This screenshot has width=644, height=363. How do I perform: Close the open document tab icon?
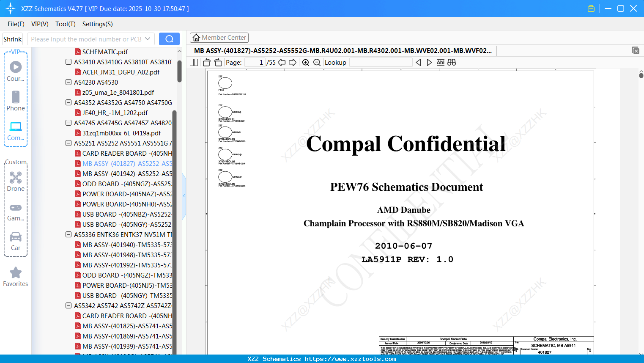636,50
